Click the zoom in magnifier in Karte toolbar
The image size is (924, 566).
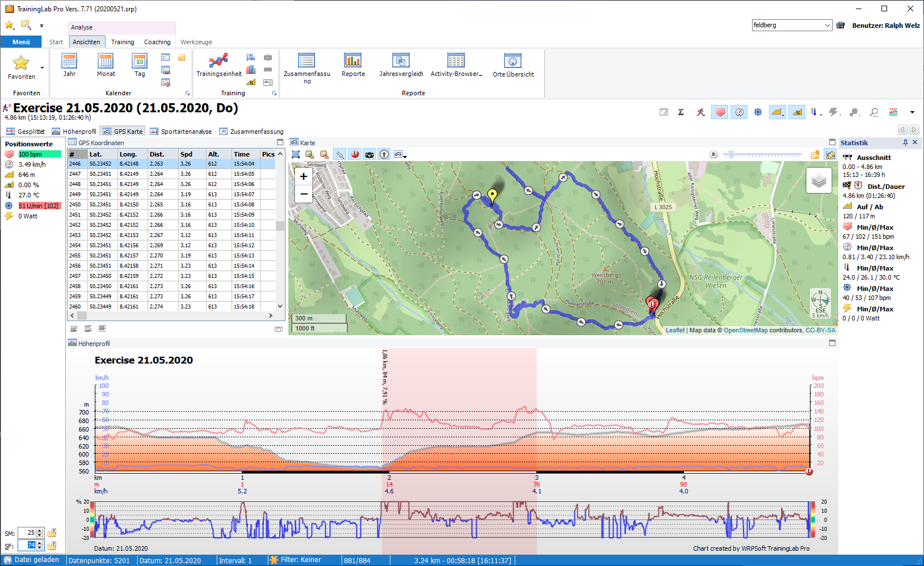(309, 154)
